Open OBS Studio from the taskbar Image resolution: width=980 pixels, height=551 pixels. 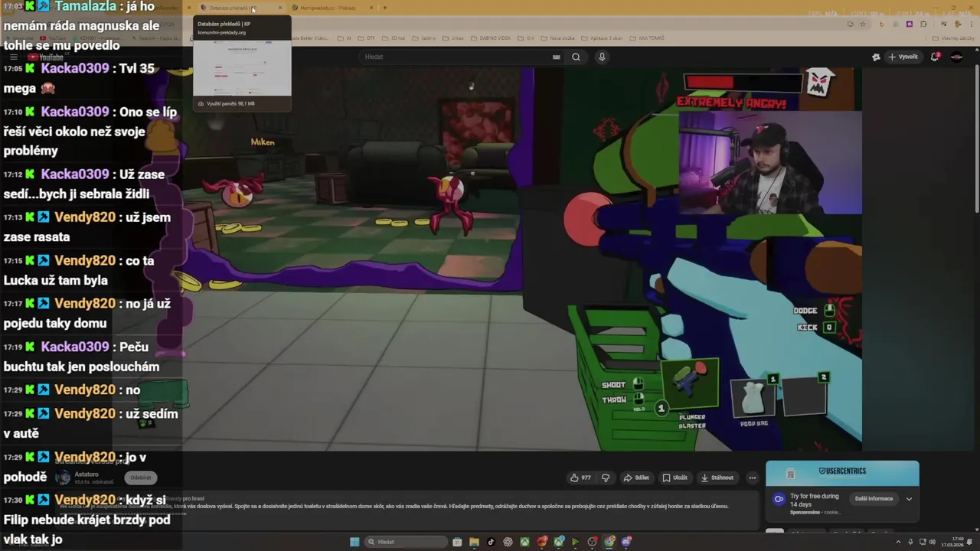coord(593,542)
